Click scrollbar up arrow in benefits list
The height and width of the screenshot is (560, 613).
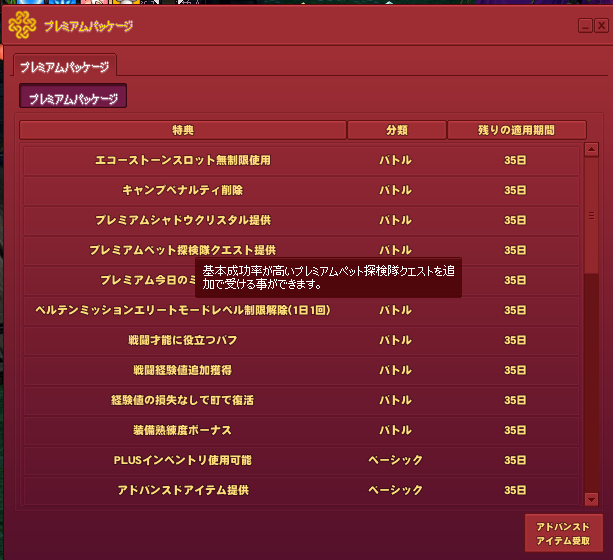[x=591, y=149]
